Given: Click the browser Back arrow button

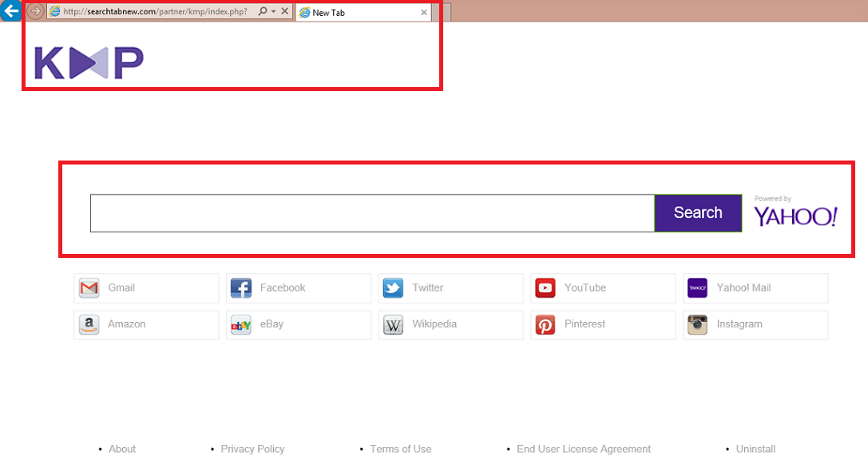Looking at the screenshot, I should (10, 10).
